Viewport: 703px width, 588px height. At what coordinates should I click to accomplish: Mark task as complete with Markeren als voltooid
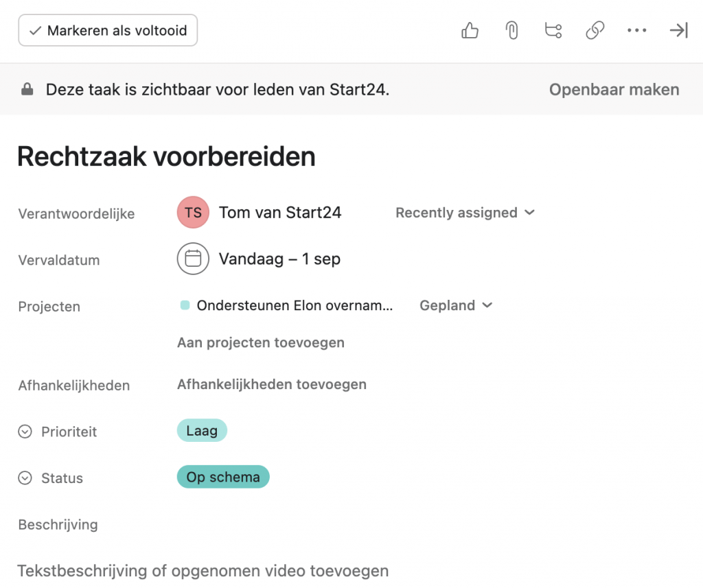pos(108,31)
